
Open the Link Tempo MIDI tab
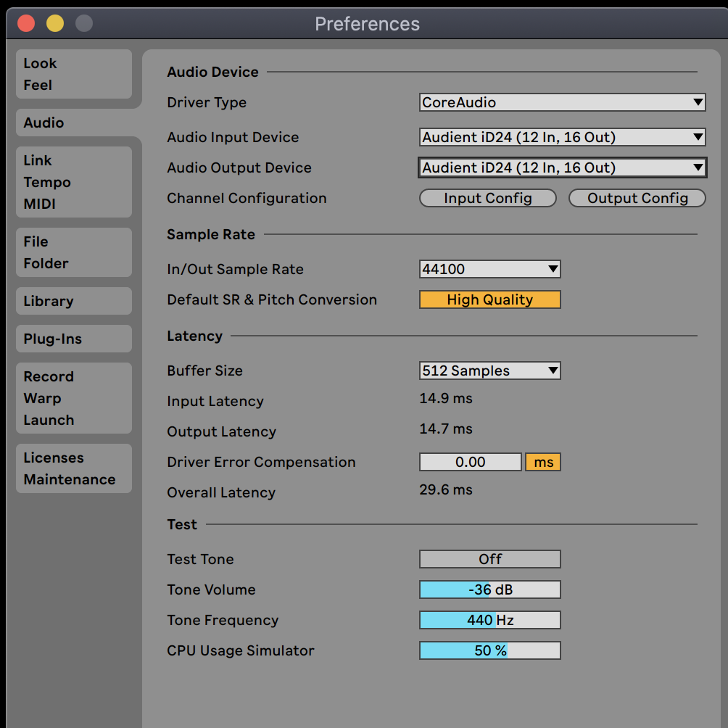pyautogui.click(x=74, y=182)
